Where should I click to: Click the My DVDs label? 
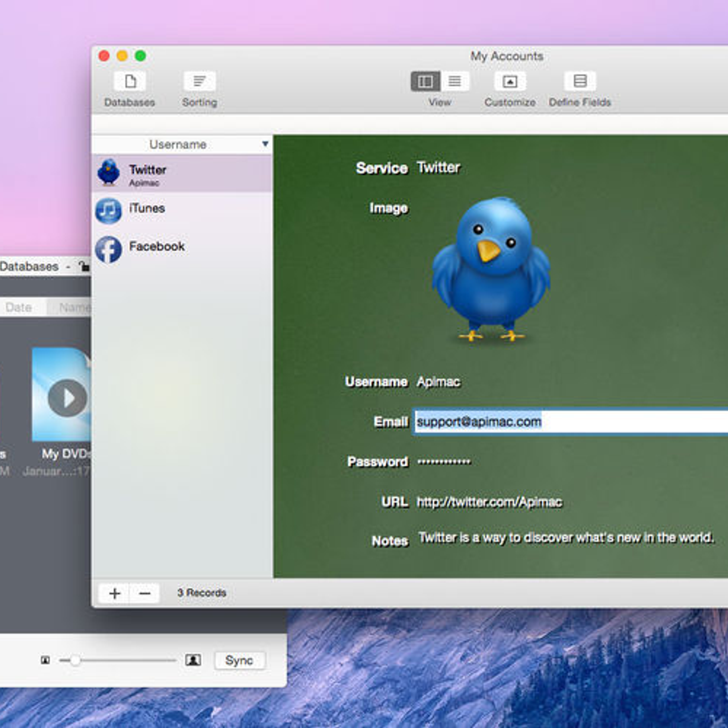pos(66,454)
